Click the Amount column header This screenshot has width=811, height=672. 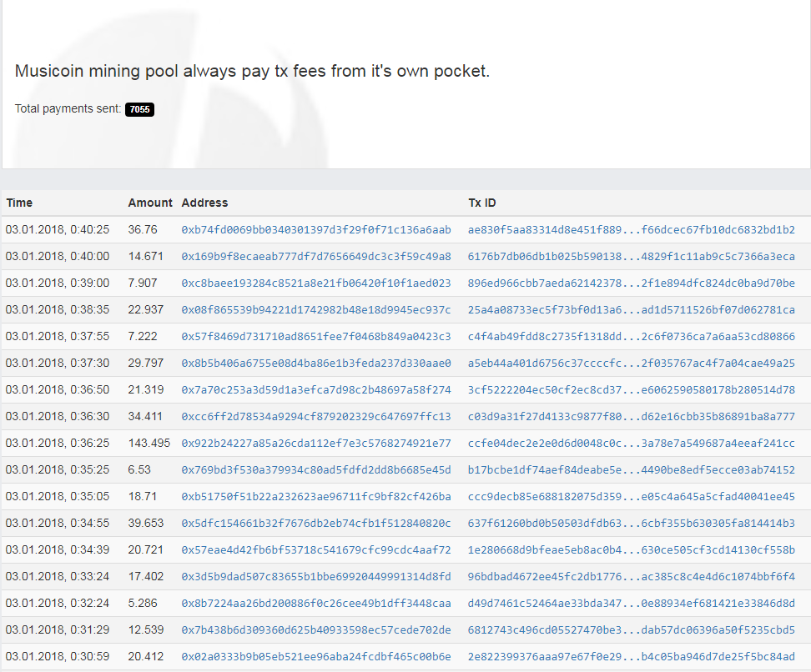(150, 203)
